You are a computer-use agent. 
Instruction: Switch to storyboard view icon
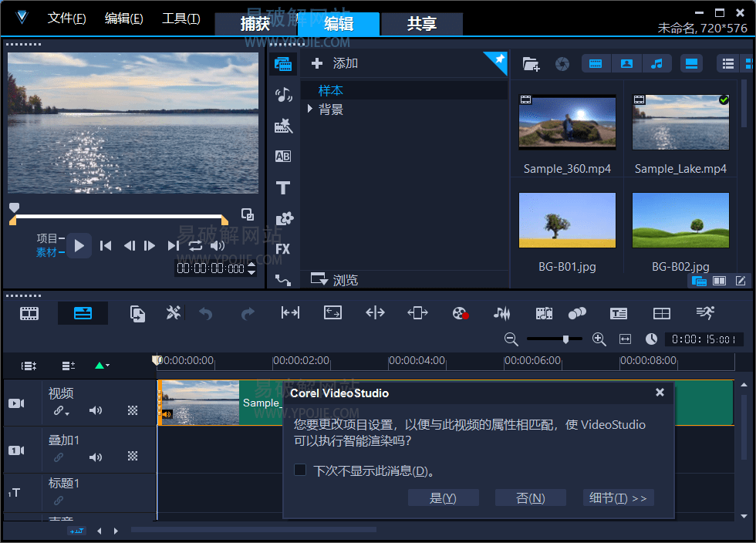[x=29, y=314]
